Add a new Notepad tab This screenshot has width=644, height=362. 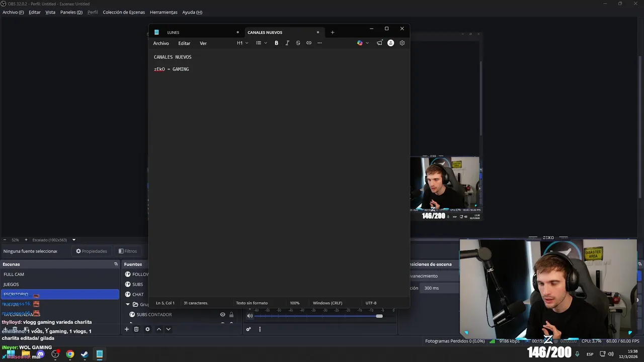(332, 32)
